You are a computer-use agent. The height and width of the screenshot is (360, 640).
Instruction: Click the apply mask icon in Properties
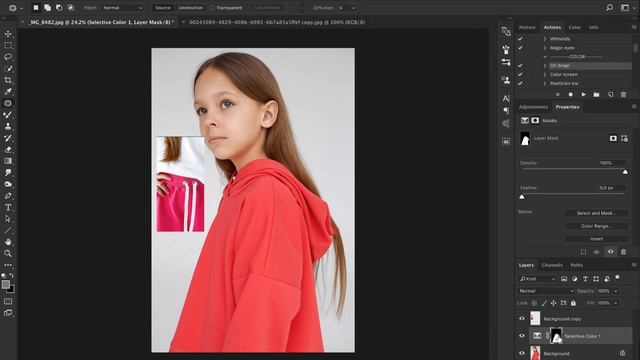(x=596, y=252)
